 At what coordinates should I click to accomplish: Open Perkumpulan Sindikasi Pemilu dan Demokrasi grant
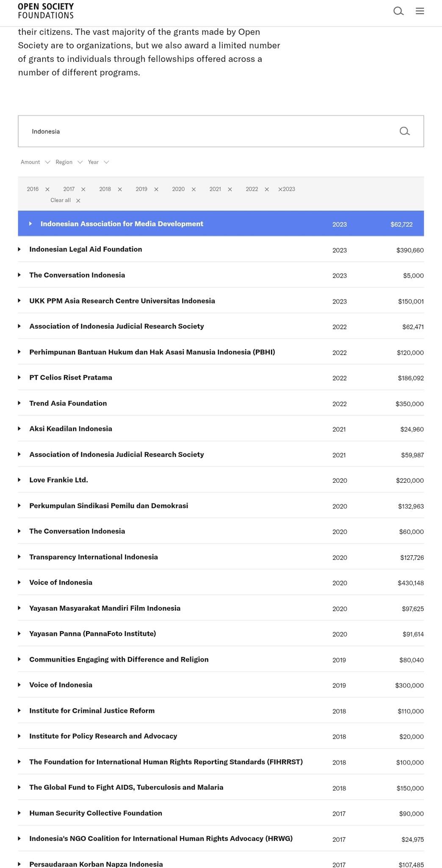pos(109,506)
